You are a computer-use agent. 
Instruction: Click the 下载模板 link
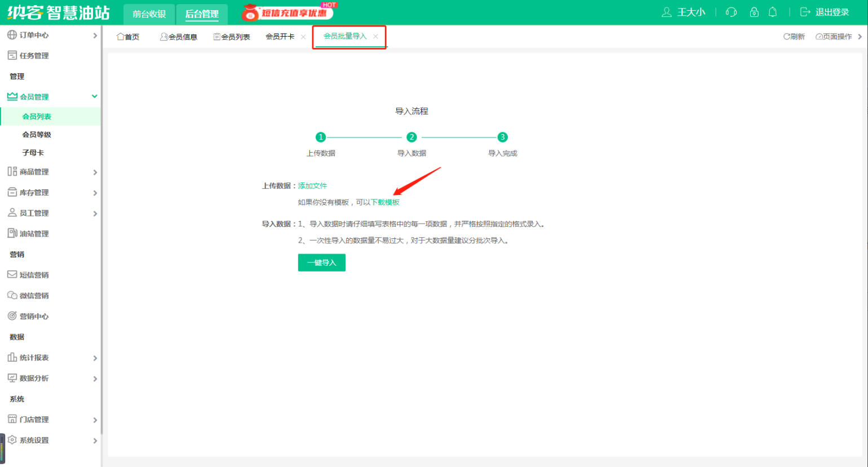pyautogui.click(x=385, y=202)
